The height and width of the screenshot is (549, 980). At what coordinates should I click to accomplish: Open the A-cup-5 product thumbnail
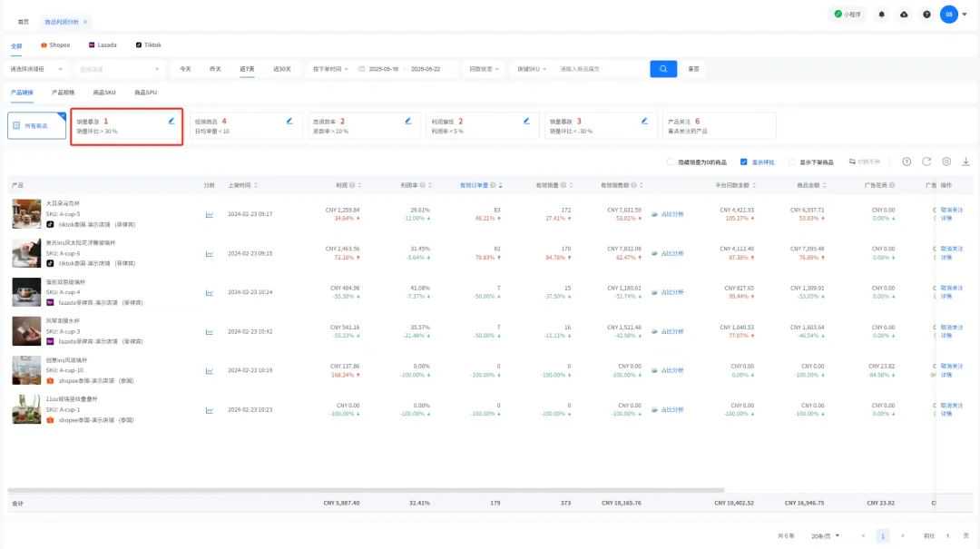(x=26, y=214)
